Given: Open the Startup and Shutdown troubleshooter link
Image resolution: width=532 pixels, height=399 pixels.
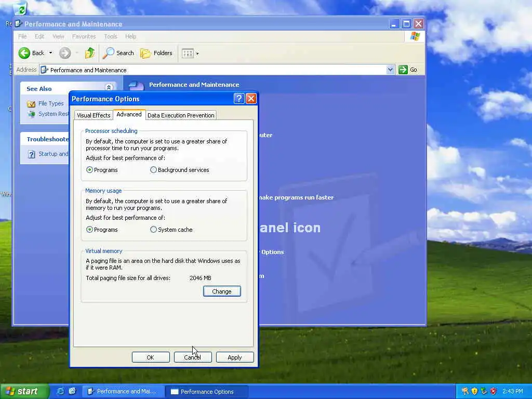Looking at the screenshot, I should click(x=54, y=154).
